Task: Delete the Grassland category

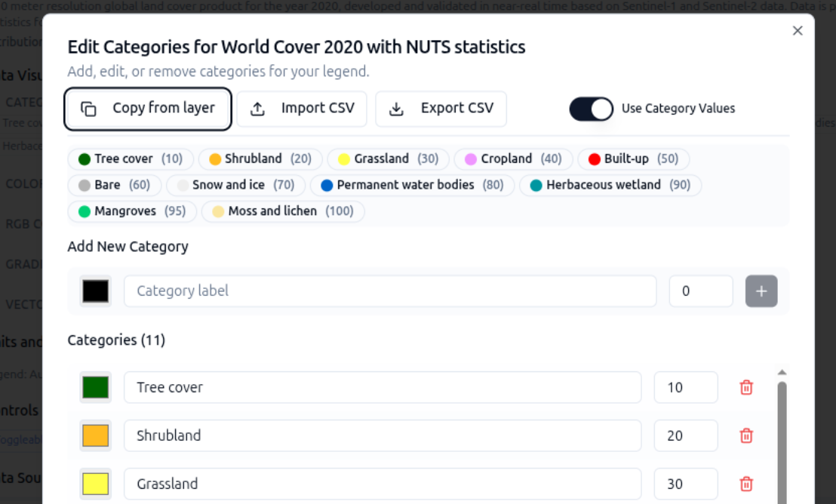Action: [746, 484]
